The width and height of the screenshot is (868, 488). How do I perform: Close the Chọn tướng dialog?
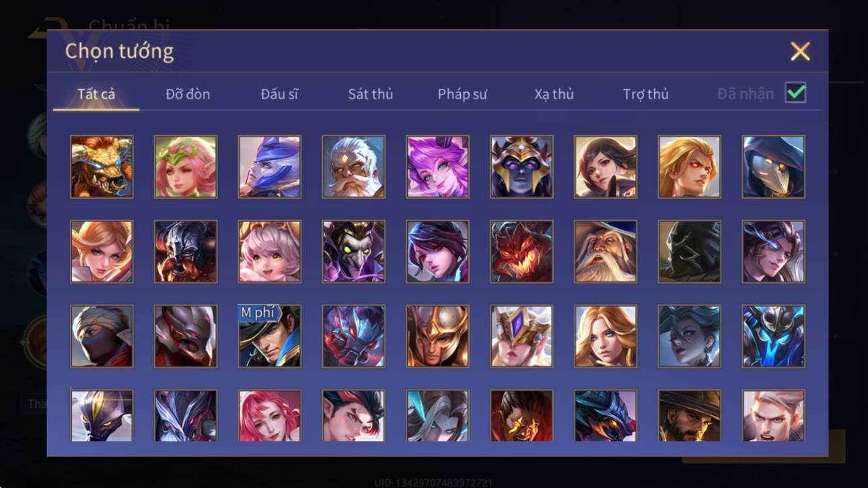(800, 51)
